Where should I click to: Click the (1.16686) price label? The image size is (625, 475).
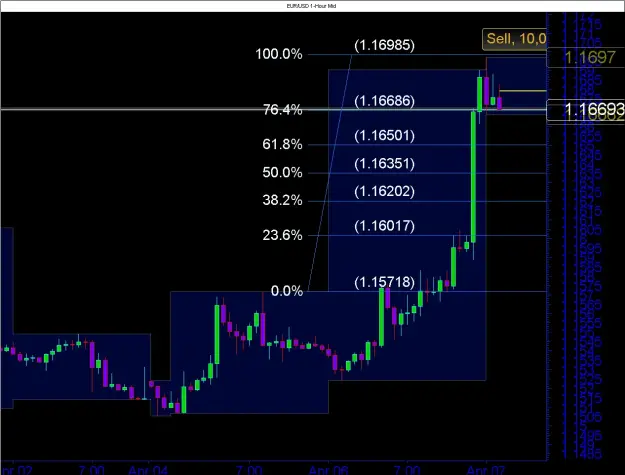pos(384,101)
